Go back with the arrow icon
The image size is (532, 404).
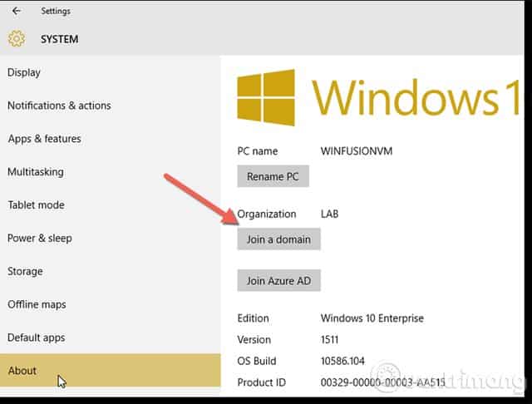(x=16, y=11)
